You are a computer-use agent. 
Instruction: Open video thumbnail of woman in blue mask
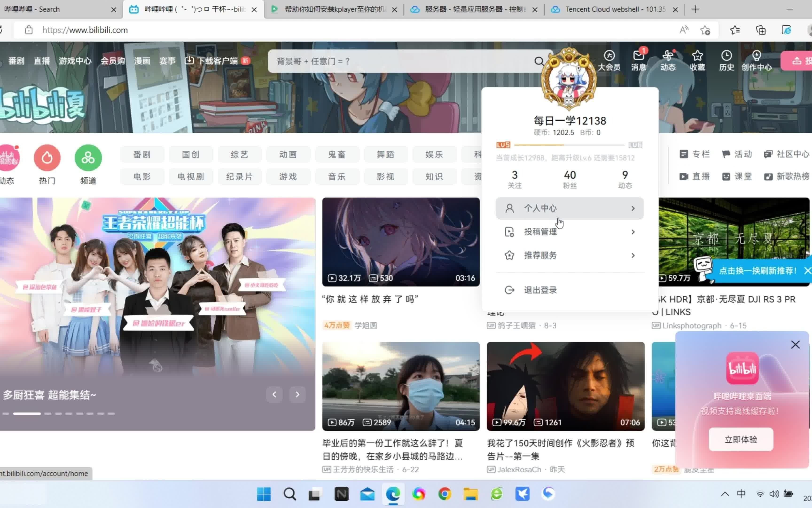click(x=401, y=386)
